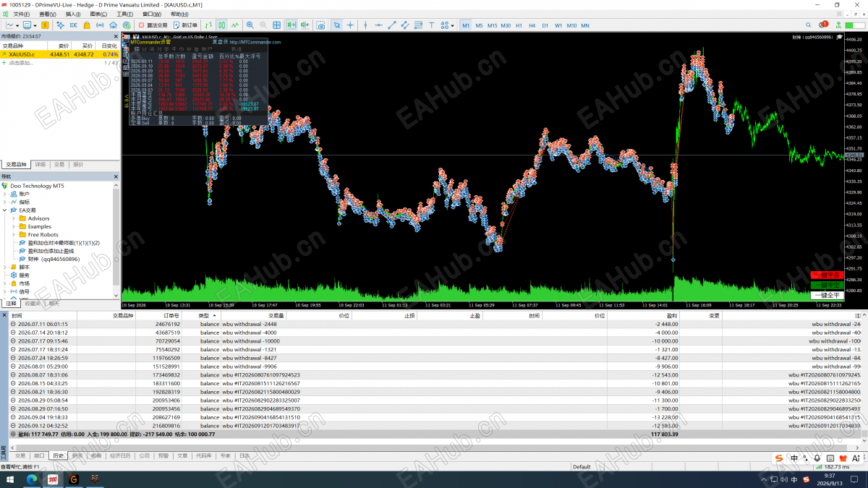
Task: Select the XAUUSD.c row in market watch
Action: click(60, 54)
